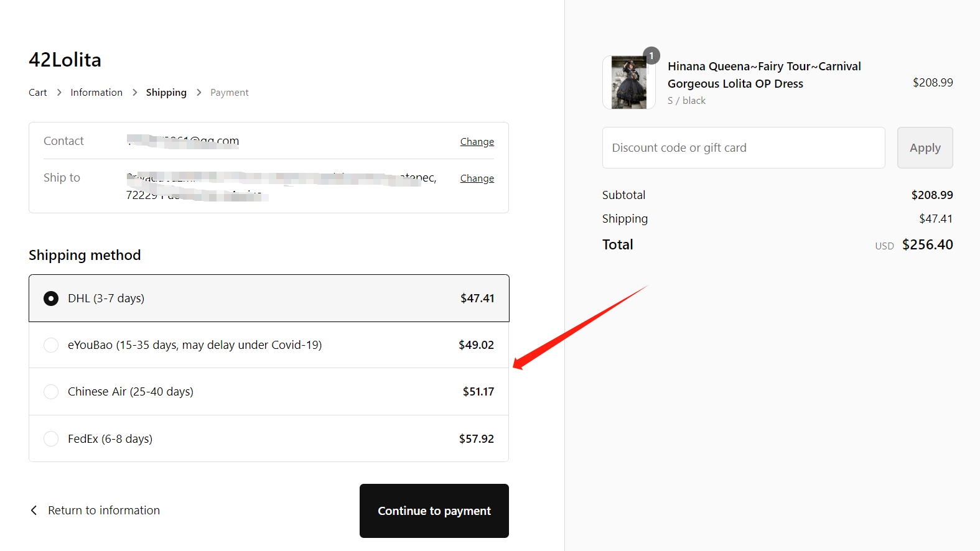Click the Apply discount button

click(925, 148)
